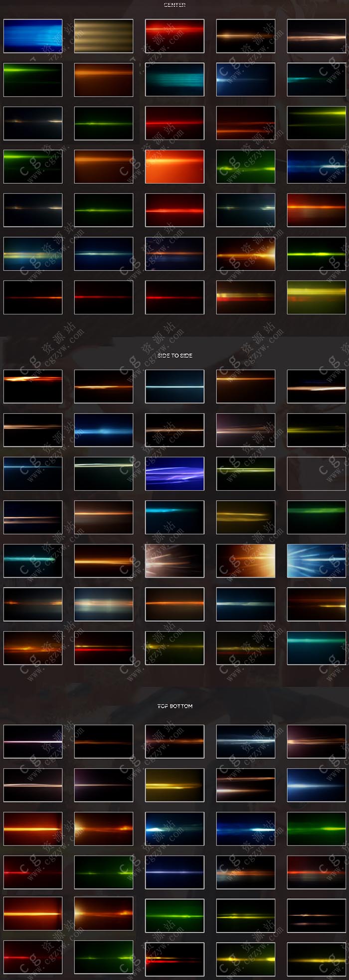Choose the teal striped thumbnail in CENTER
This screenshot has width=349, height=980.
174,79
